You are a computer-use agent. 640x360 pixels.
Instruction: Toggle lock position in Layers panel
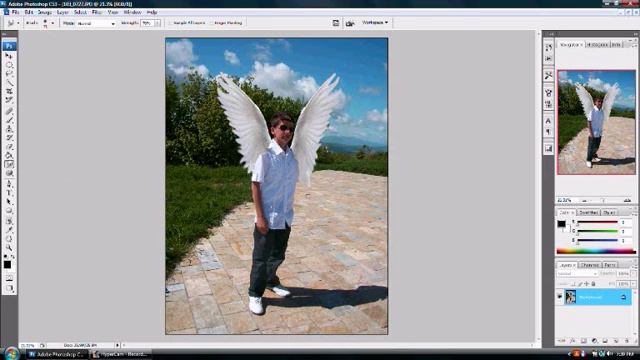coord(587,284)
